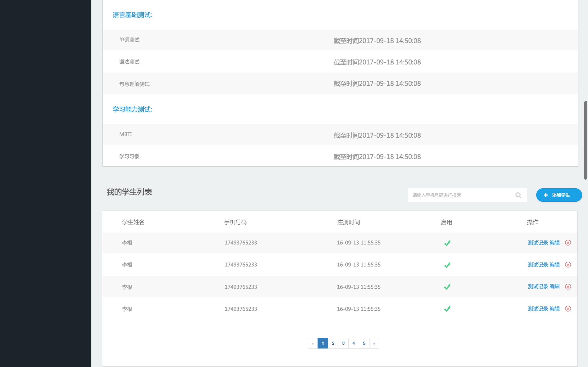588x367 pixels.
Task: Delete the second student row
Action: pyautogui.click(x=568, y=265)
